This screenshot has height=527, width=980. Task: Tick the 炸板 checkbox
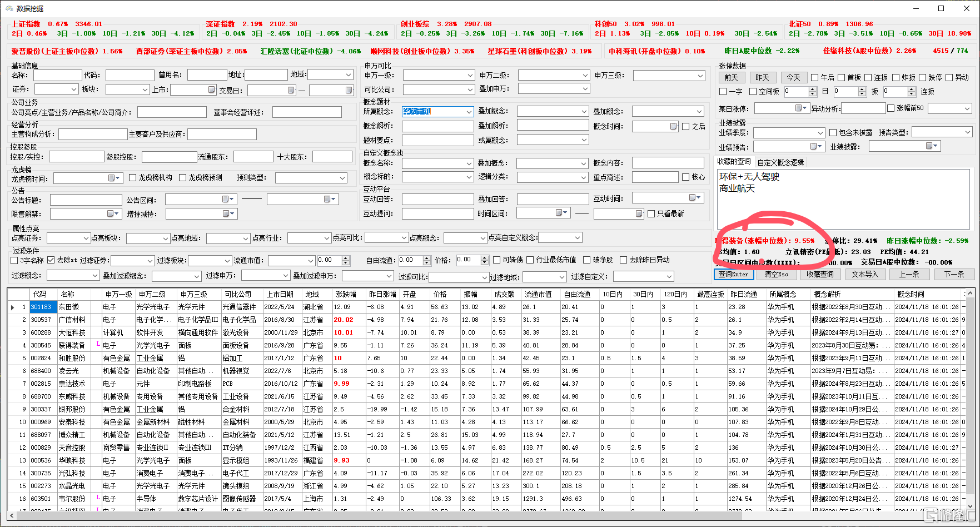[x=896, y=78]
